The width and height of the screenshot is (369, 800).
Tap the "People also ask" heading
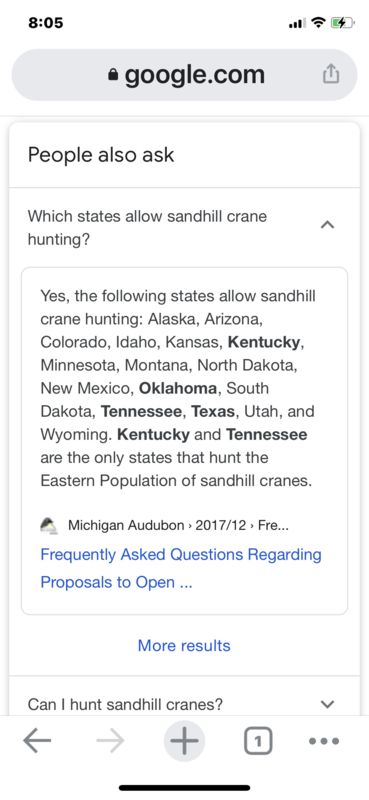point(101,155)
